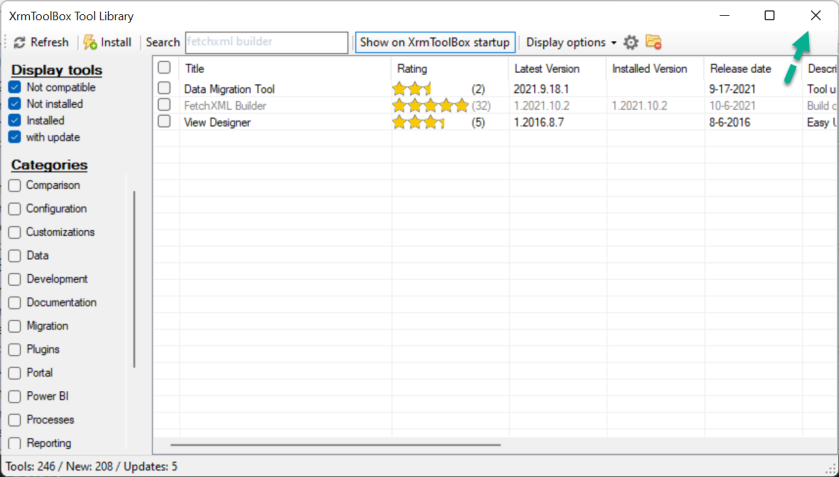Sort by Release date column header

(753, 69)
